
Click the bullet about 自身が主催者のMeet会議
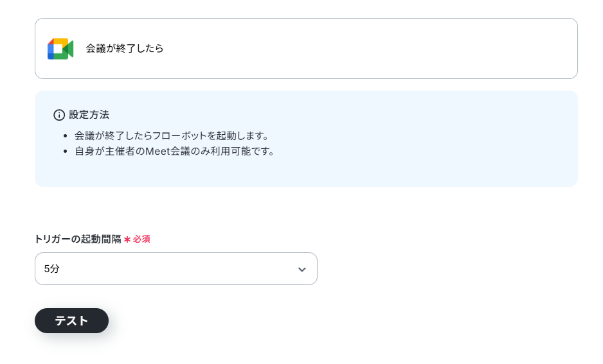(x=174, y=152)
